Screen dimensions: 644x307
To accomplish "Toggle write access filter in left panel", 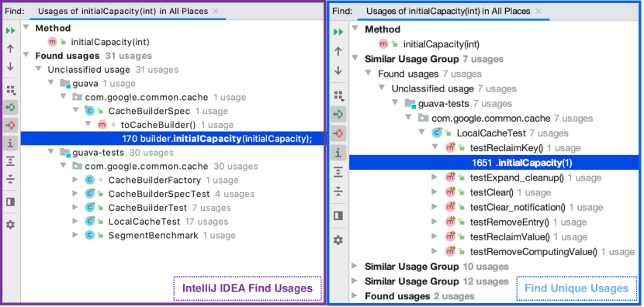I will [10, 125].
